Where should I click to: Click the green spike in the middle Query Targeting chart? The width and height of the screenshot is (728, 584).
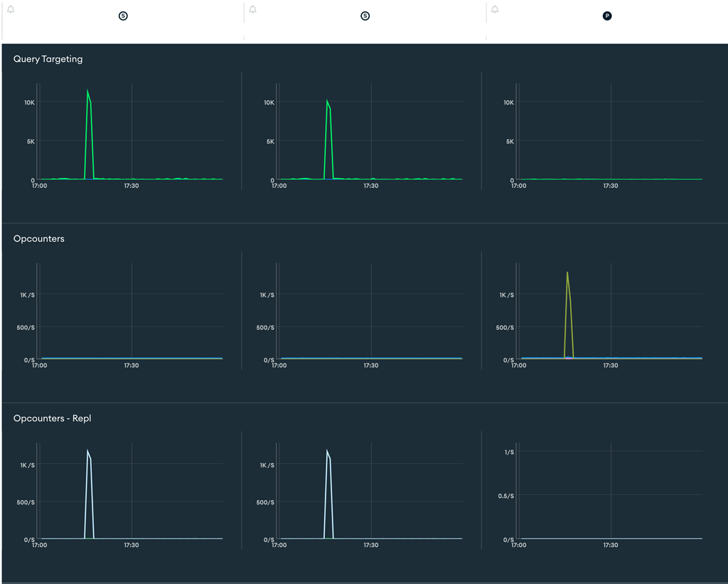(x=327, y=102)
